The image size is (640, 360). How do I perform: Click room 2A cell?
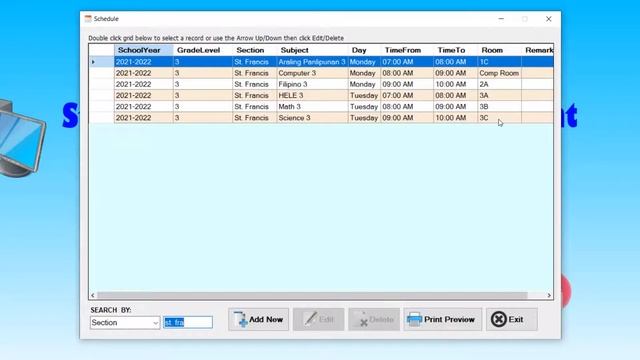(499, 84)
